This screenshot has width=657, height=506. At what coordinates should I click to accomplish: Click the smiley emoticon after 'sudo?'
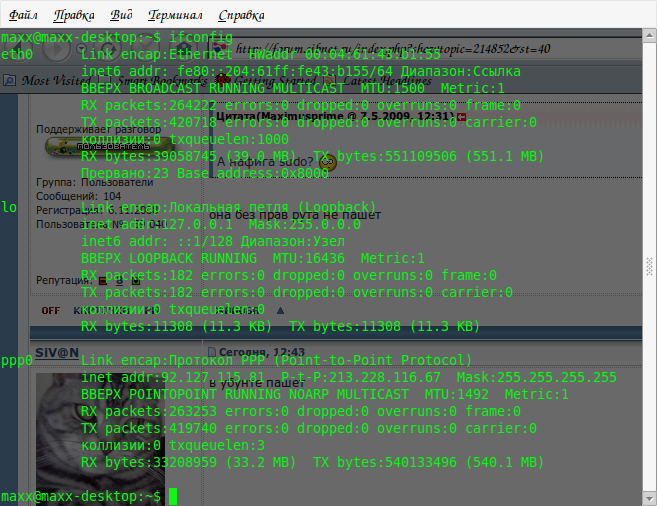[x=328, y=163]
